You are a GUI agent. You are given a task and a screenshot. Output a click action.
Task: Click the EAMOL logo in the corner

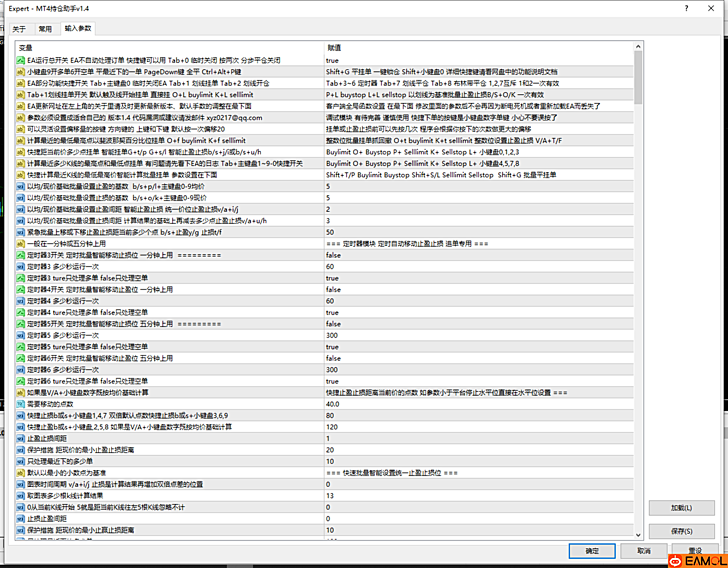[x=698, y=560]
